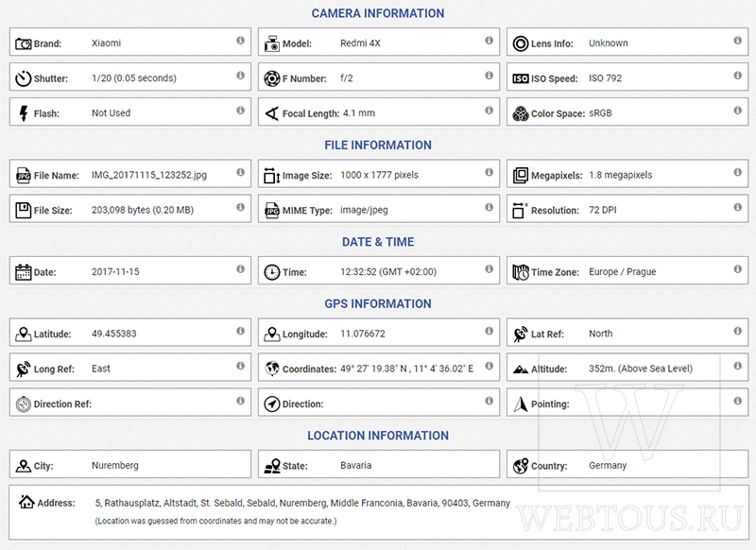This screenshot has width=756, height=550.
Task: Click the info icon in File Name field
Action: (x=240, y=172)
